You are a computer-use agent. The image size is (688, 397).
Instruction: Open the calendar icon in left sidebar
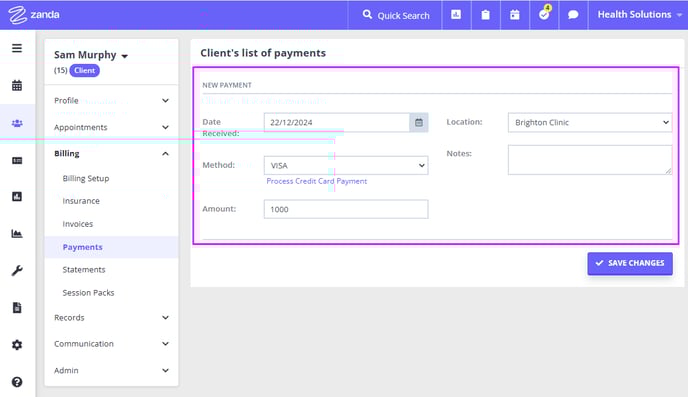click(17, 85)
